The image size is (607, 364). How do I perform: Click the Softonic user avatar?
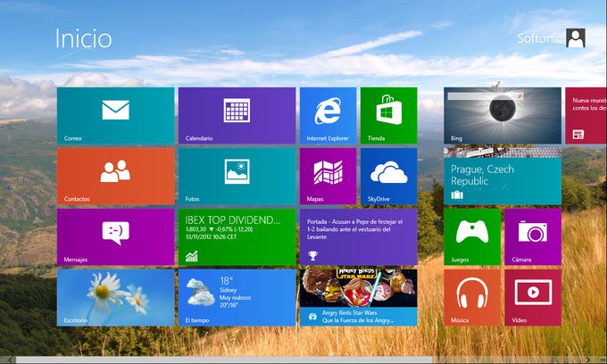576,37
